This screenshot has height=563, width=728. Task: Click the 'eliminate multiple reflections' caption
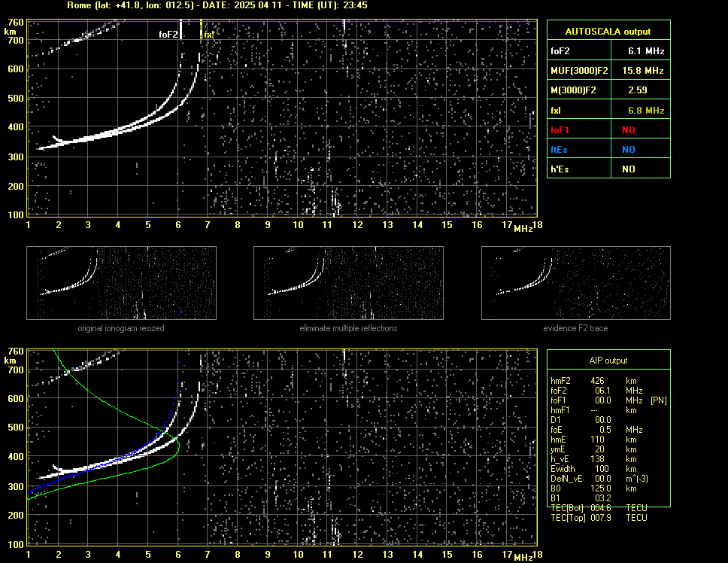coord(348,328)
